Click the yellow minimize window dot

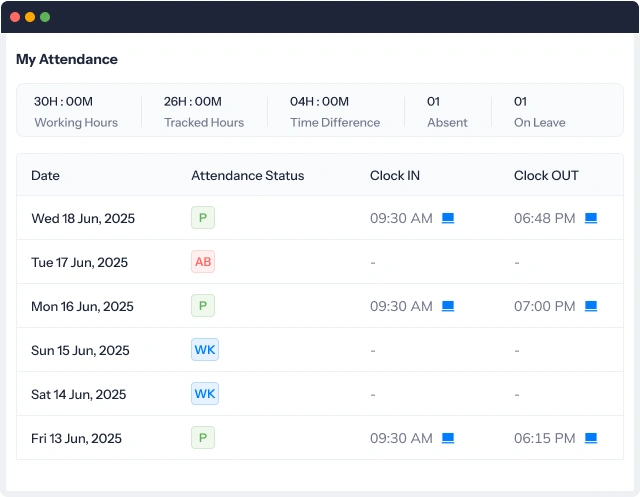30,17
